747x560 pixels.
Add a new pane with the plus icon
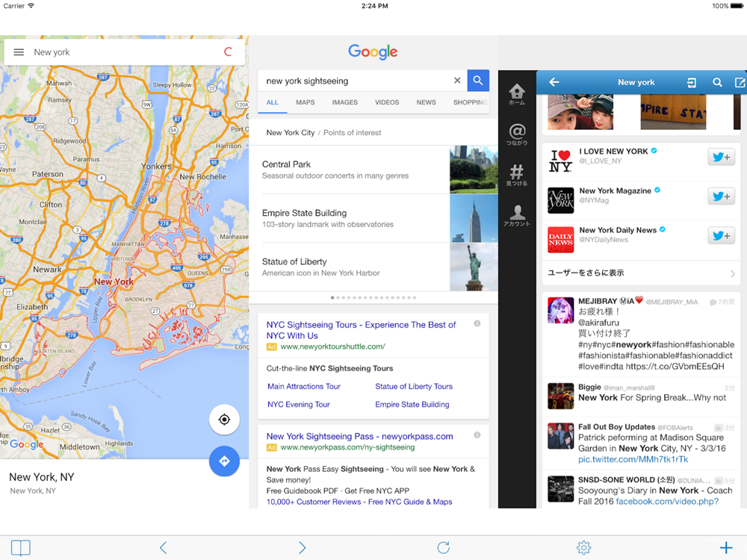click(x=726, y=547)
